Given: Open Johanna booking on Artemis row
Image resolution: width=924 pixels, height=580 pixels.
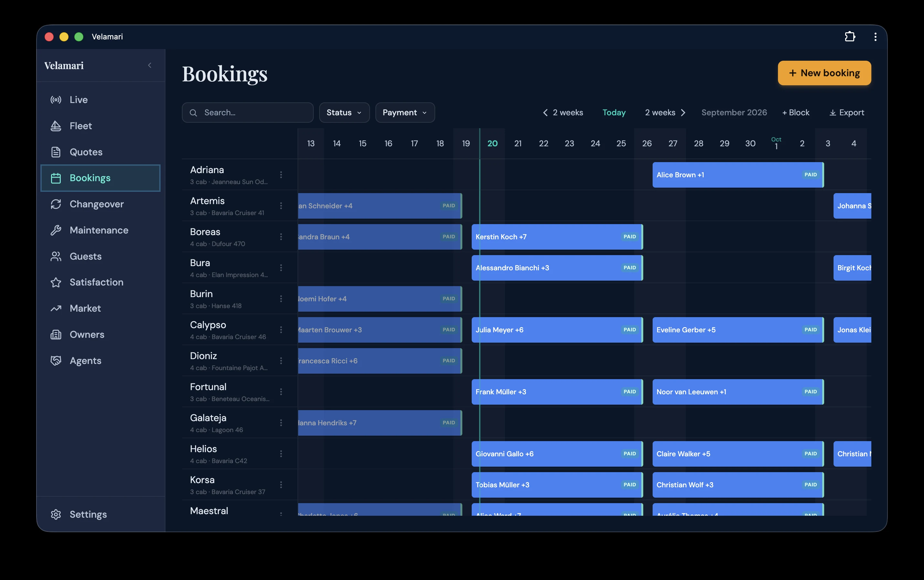Looking at the screenshot, I should coord(852,206).
